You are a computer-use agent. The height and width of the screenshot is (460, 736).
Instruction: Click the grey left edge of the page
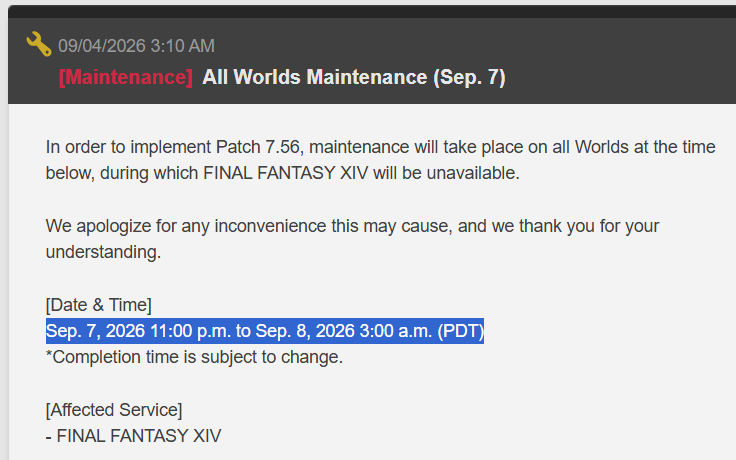(4, 282)
